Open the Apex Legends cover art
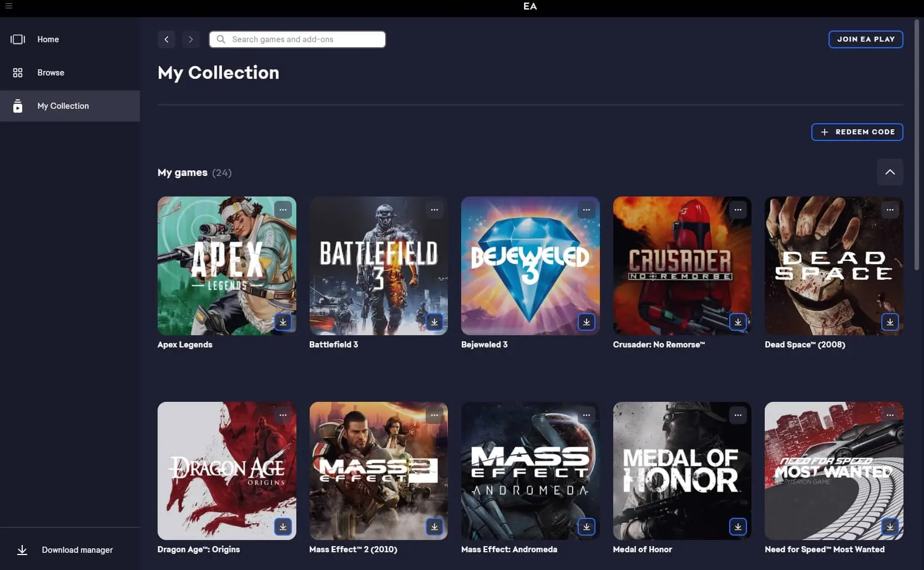 (x=227, y=266)
